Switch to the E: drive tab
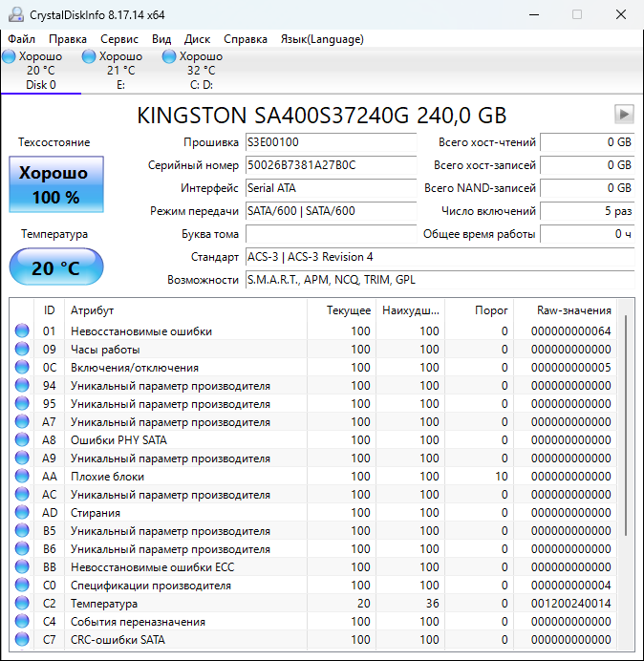Screen dimensions: 644x661 (x=121, y=71)
